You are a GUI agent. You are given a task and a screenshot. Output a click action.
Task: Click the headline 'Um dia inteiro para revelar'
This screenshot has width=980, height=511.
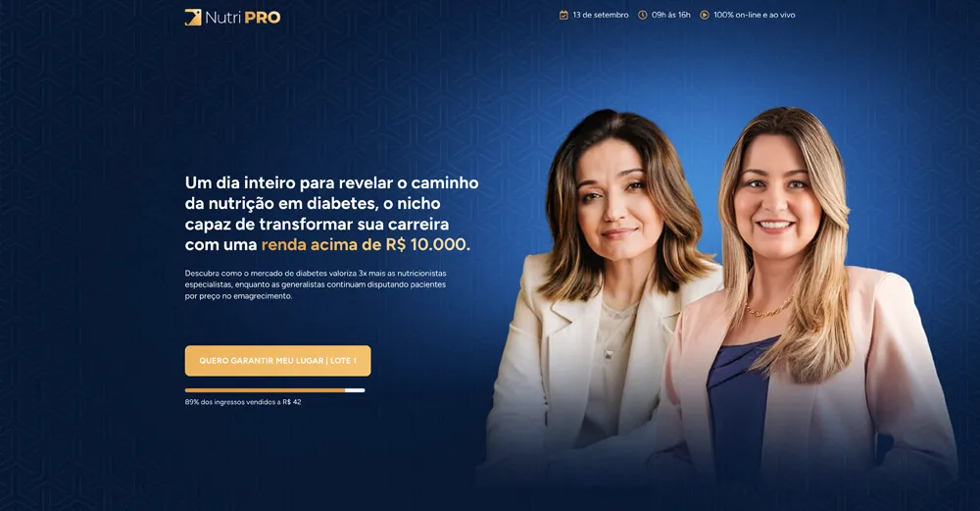click(290, 183)
